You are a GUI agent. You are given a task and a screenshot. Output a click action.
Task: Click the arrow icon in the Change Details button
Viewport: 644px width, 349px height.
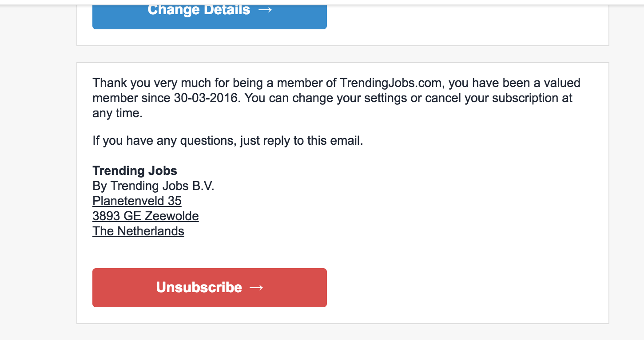point(265,10)
